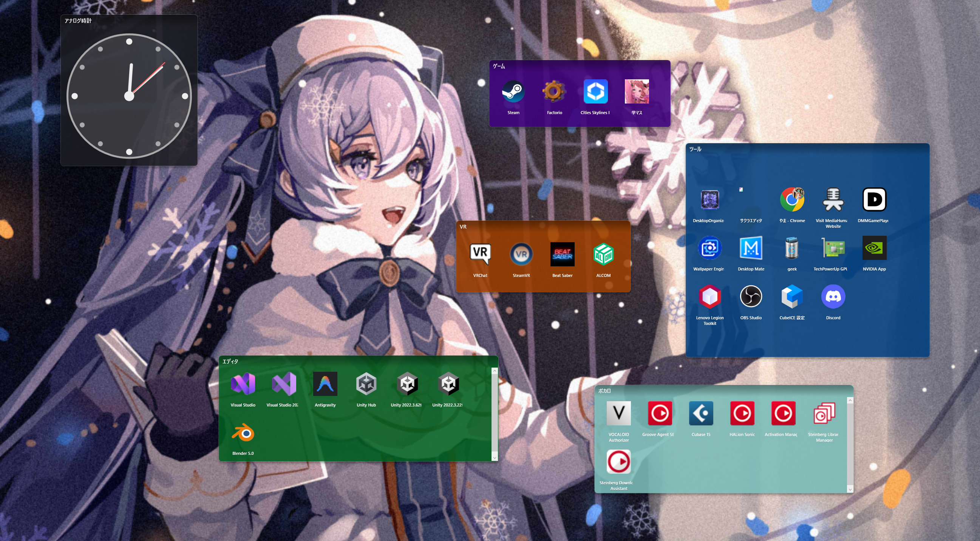Launch Unity 2022.3.22 editor icon
Image resolution: width=980 pixels, height=541 pixels.
(x=448, y=383)
